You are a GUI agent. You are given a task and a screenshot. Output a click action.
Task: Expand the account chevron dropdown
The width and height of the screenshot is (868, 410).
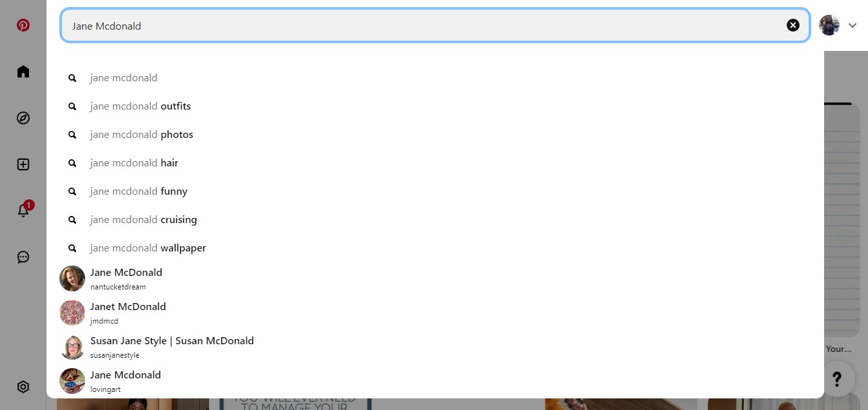(853, 25)
